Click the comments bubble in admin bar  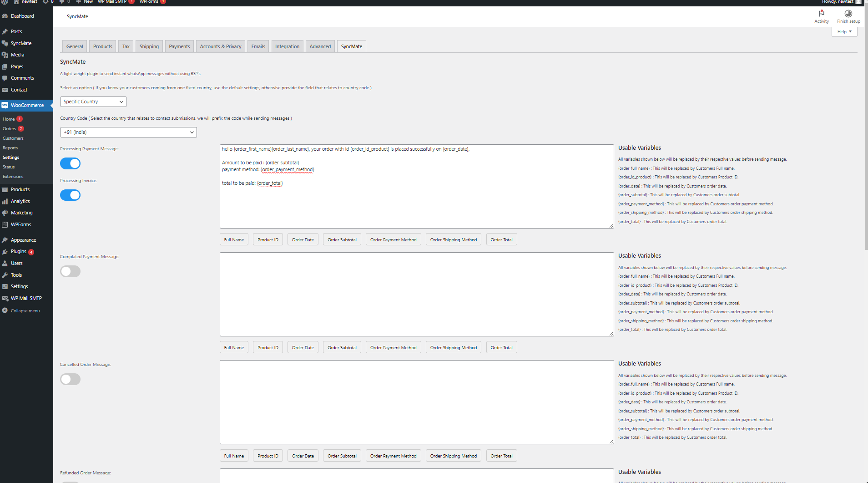click(62, 2)
